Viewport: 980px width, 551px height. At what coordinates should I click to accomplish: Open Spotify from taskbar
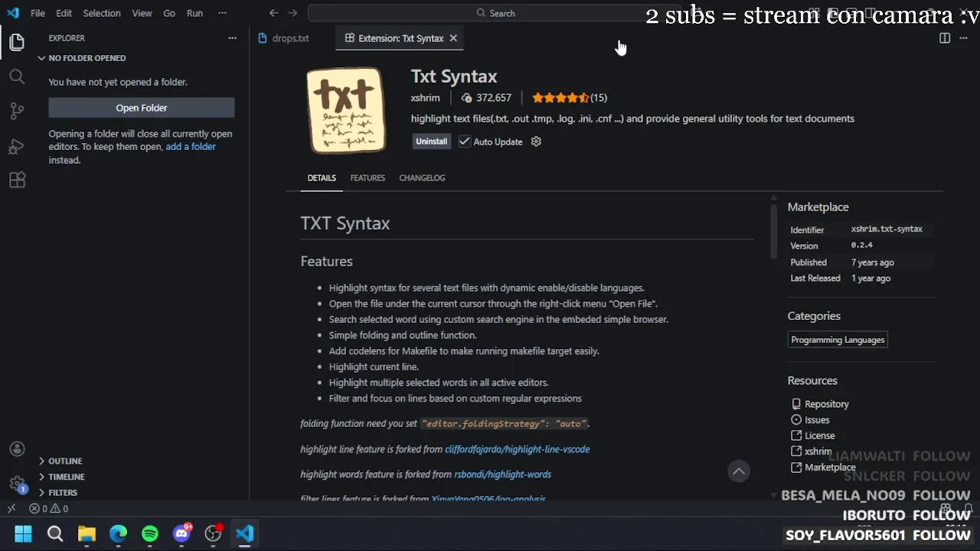click(150, 533)
